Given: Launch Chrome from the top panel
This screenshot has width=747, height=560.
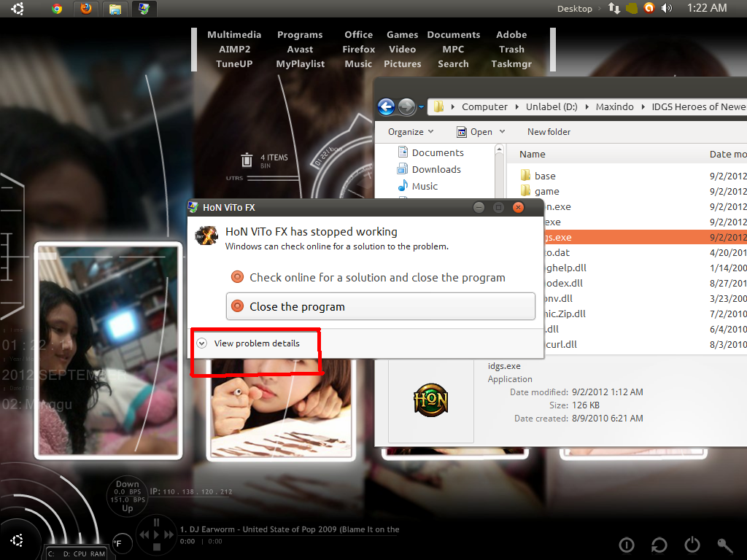Looking at the screenshot, I should (x=57, y=9).
